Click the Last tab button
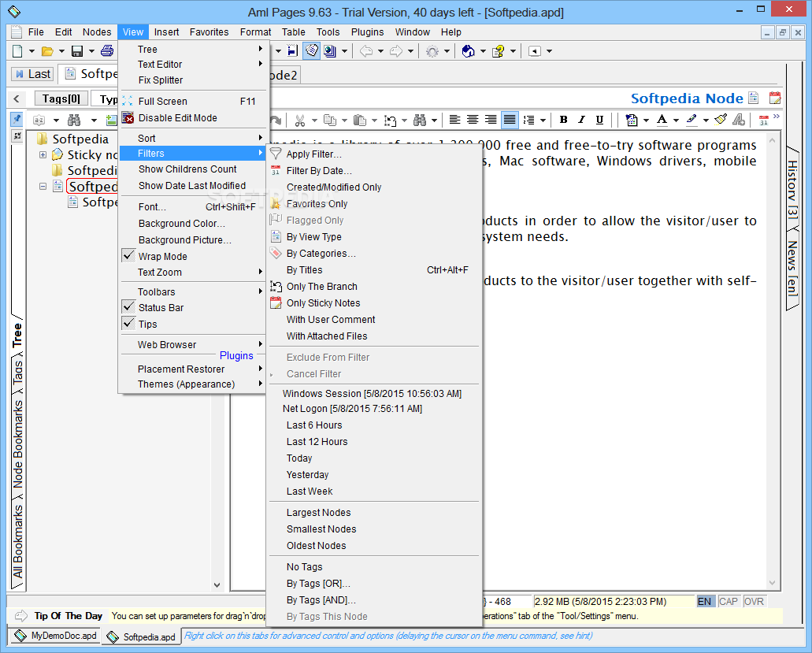Screen dimensions: 812x653 (x=32, y=74)
